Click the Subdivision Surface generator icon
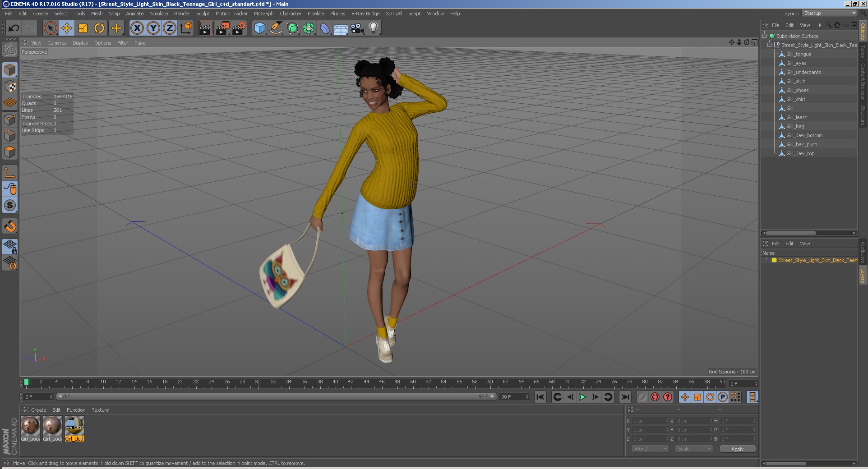Image resolution: width=868 pixels, height=469 pixels. [x=292, y=28]
